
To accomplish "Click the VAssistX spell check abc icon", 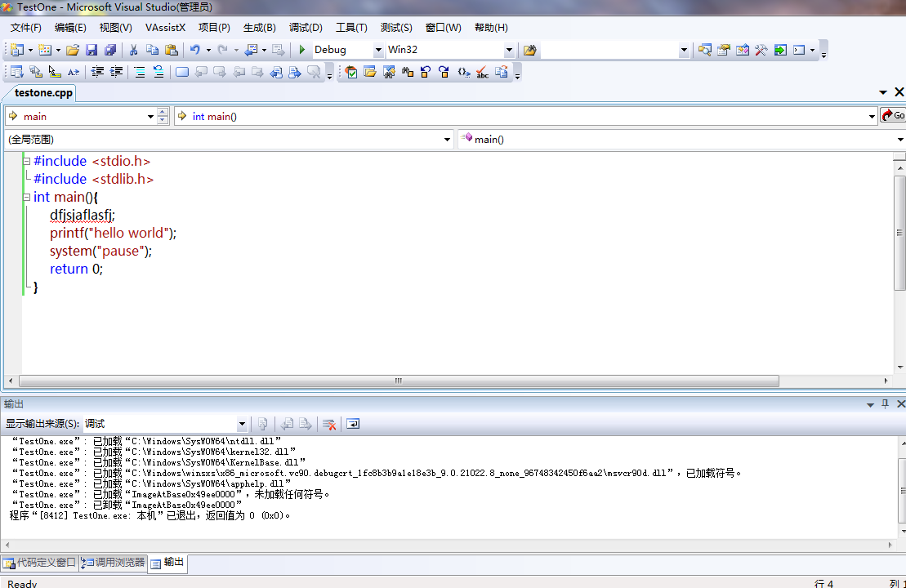I will pos(483,72).
